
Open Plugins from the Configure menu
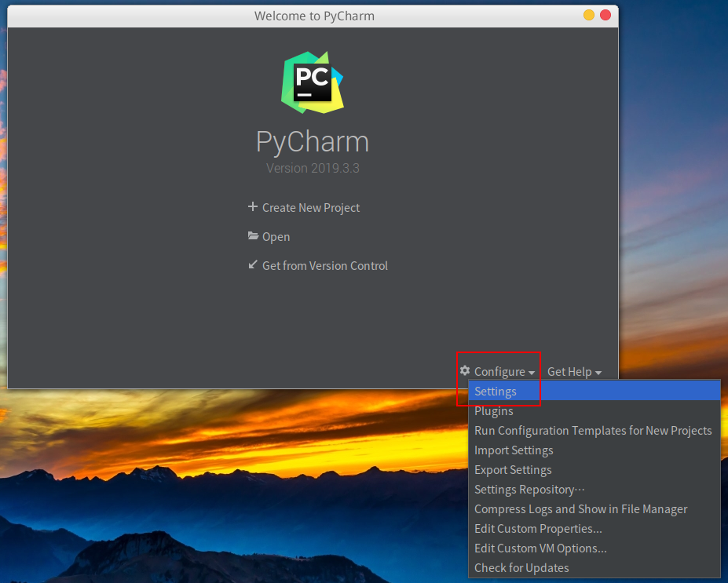(594, 411)
